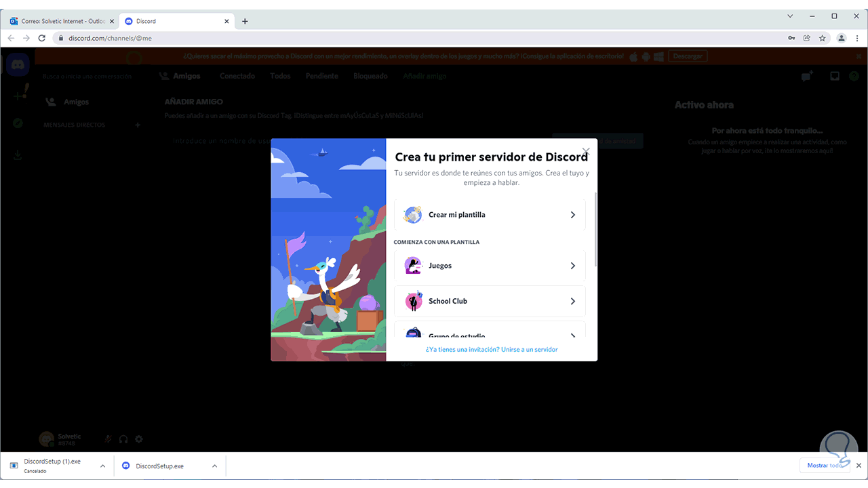Image resolution: width=868 pixels, height=488 pixels.
Task: Click the Android icon in the top banner
Action: click(646, 56)
